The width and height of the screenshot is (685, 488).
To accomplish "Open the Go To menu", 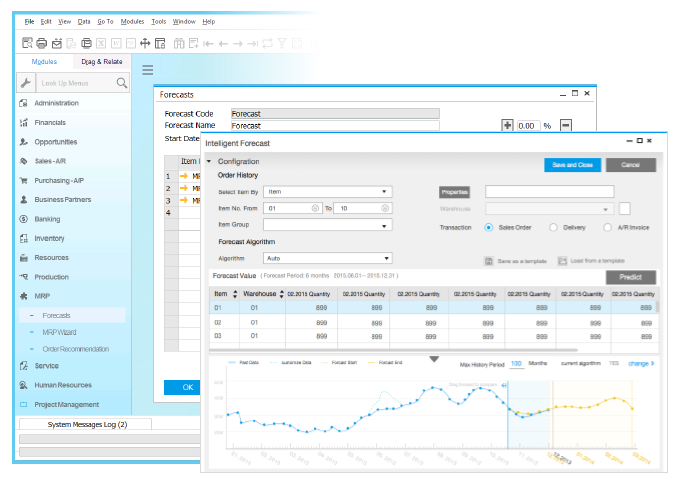I will [x=105, y=21].
